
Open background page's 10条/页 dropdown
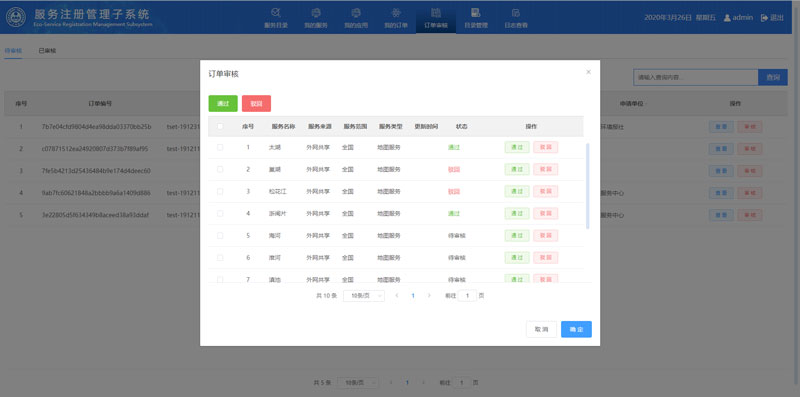358,382
